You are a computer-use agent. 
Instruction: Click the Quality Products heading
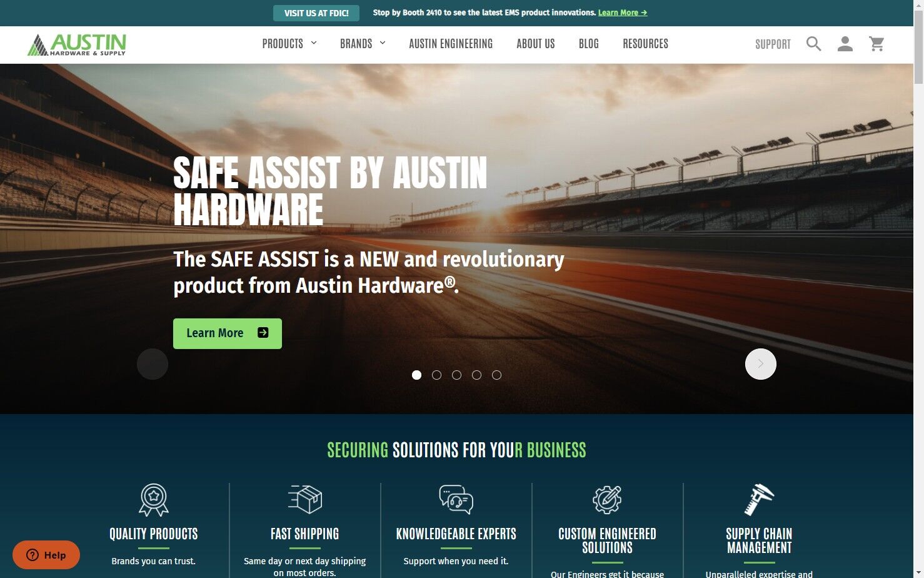pyautogui.click(x=154, y=534)
